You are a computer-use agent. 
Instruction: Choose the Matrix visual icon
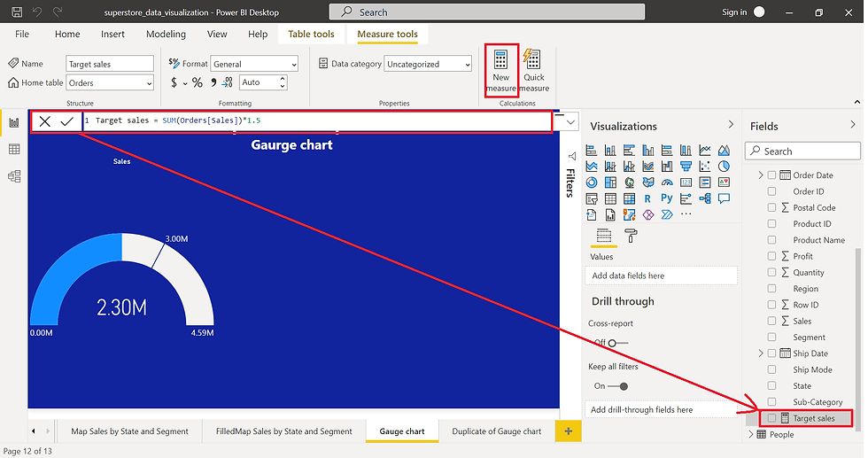coord(630,198)
